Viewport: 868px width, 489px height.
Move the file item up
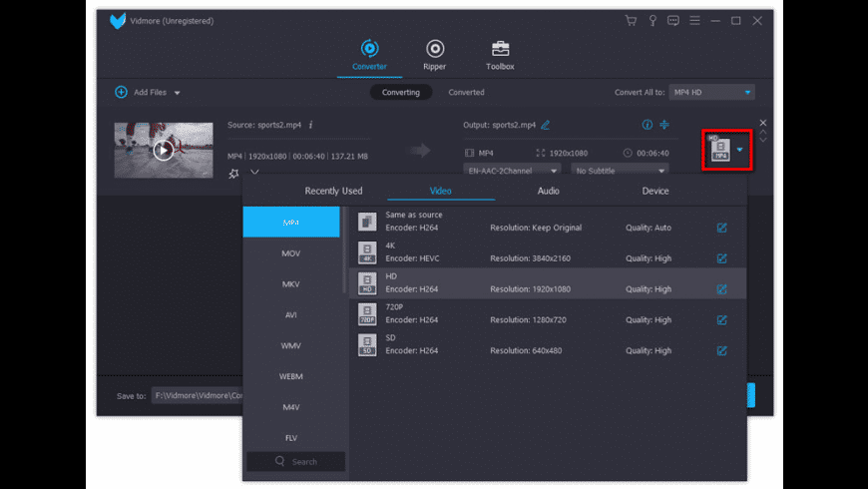[763, 133]
